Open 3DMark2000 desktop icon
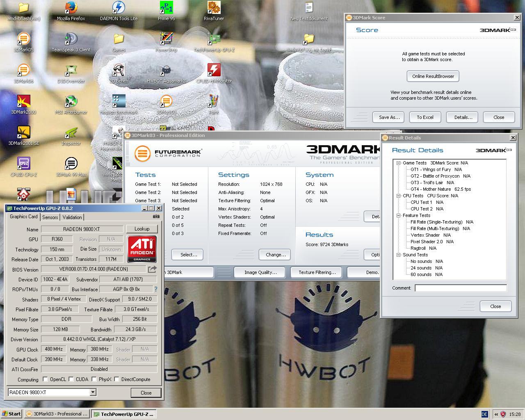 [24, 105]
